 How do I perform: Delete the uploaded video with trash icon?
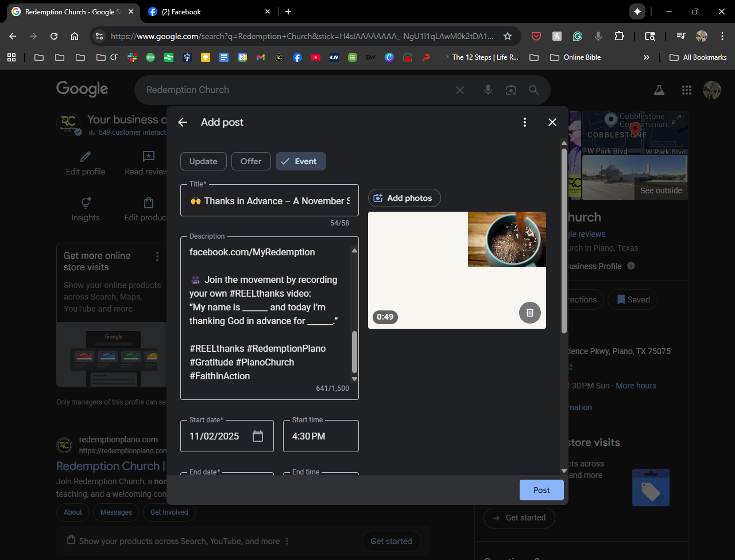(x=530, y=313)
